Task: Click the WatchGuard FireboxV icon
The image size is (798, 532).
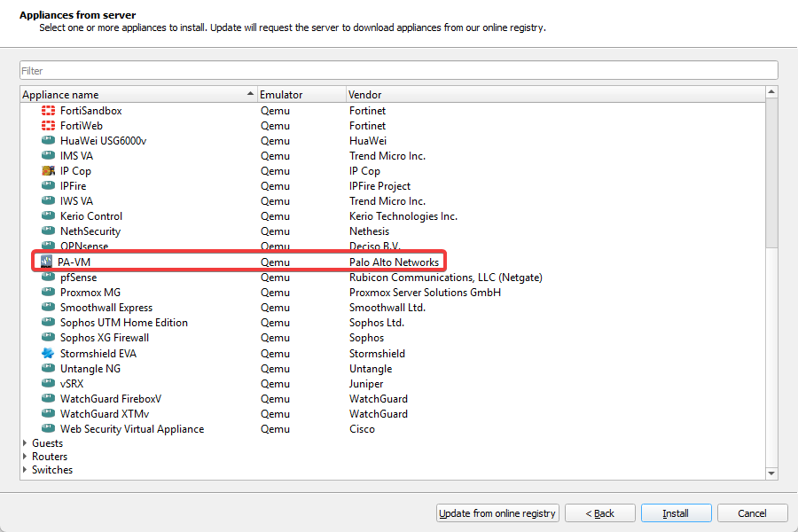Action: tap(49, 399)
